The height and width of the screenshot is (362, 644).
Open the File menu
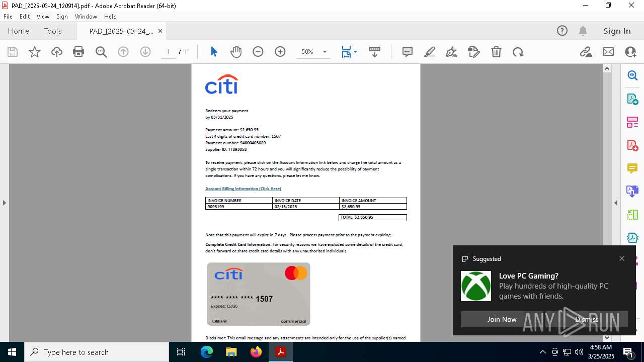coord(8,16)
